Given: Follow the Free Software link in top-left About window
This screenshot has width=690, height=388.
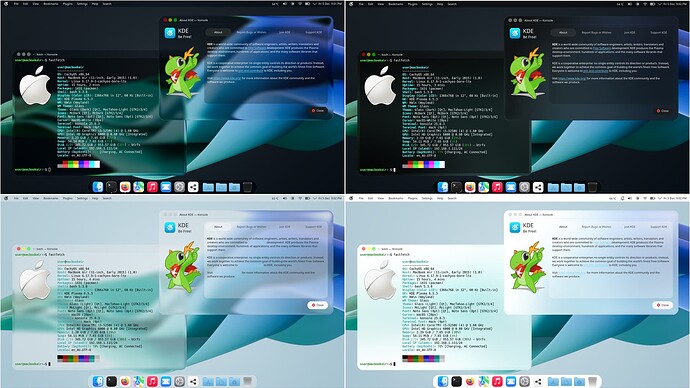Looking at the screenshot, I should 257,48.
